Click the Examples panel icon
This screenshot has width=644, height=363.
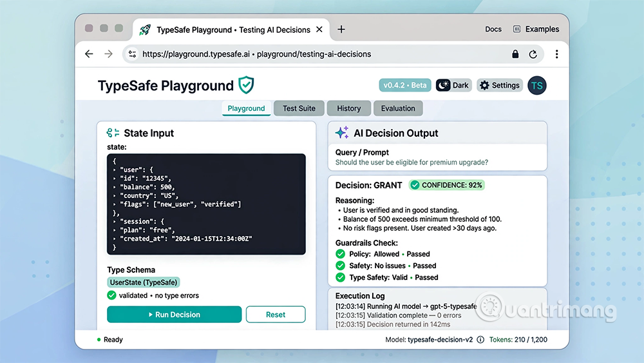[x=516, y=29]
